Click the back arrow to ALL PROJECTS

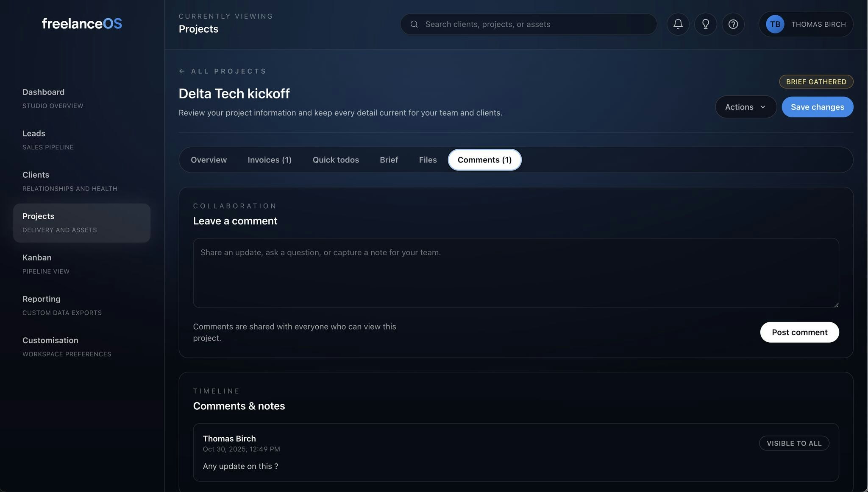[x=182, y=71]
